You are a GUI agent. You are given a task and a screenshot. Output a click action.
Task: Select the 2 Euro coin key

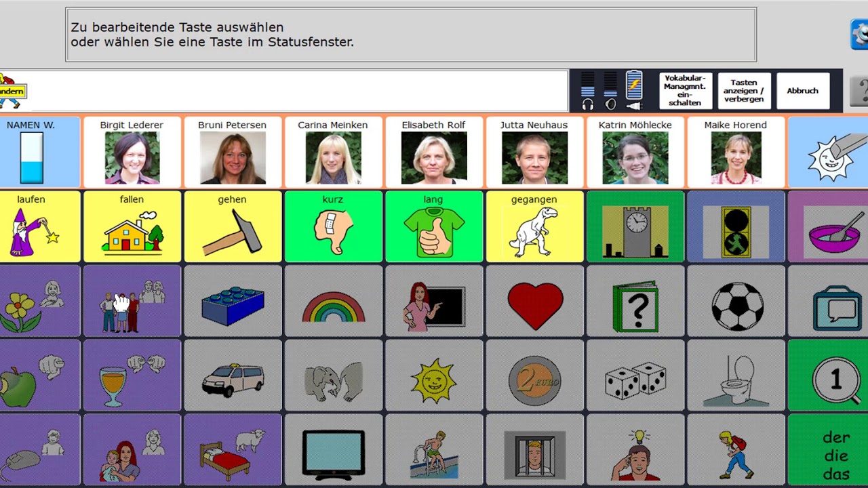tap(534, 375)
